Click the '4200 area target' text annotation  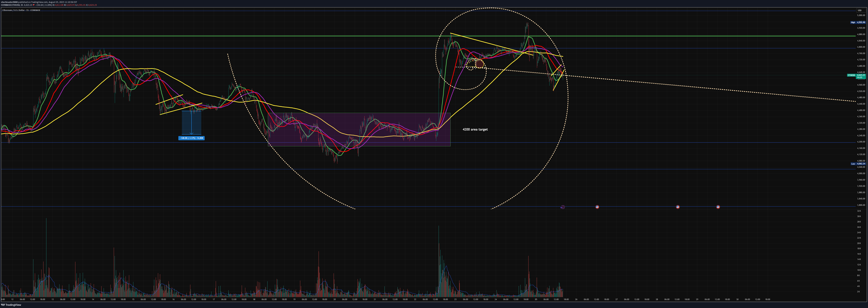475,129
